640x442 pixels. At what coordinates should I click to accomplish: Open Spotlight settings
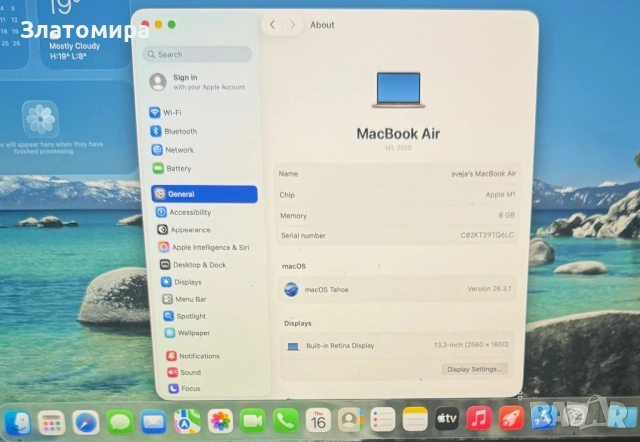(x=185, y=316)
